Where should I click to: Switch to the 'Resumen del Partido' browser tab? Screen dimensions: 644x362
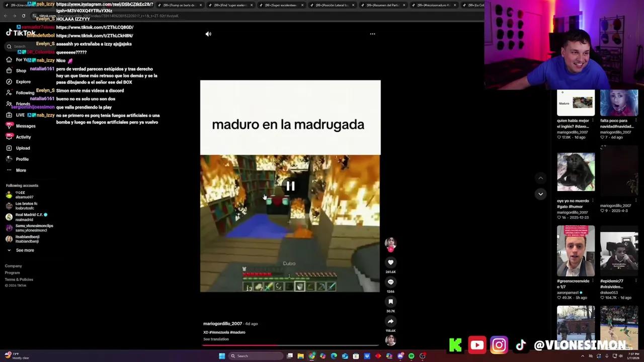coord(382,5)
